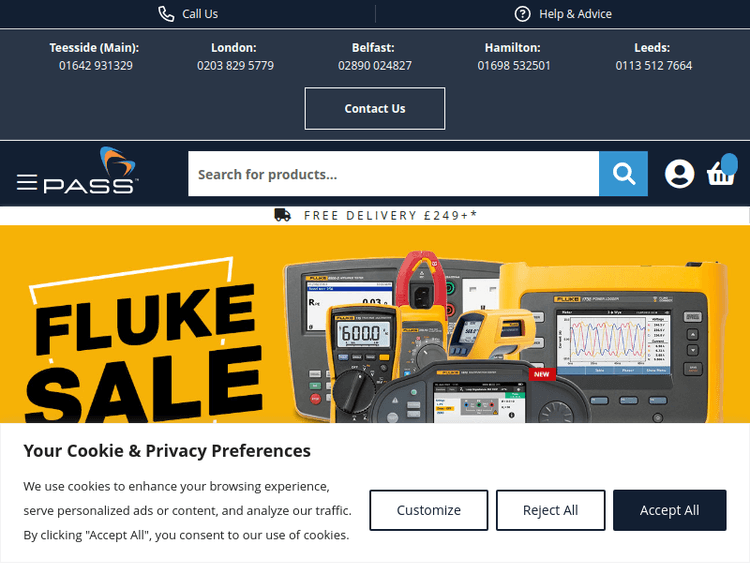This screenshot has width=750, height=563.
Task: Click the Contact Us button
Action: point(375,109)
